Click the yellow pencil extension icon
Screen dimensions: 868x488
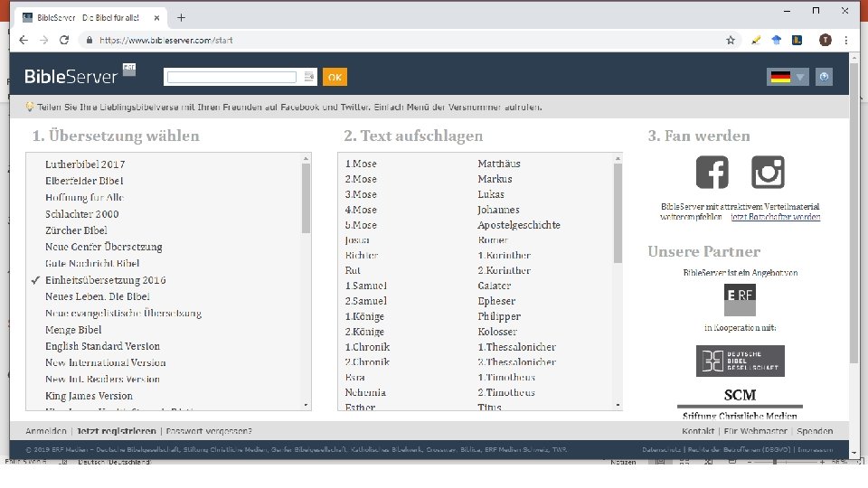(755, 40)
